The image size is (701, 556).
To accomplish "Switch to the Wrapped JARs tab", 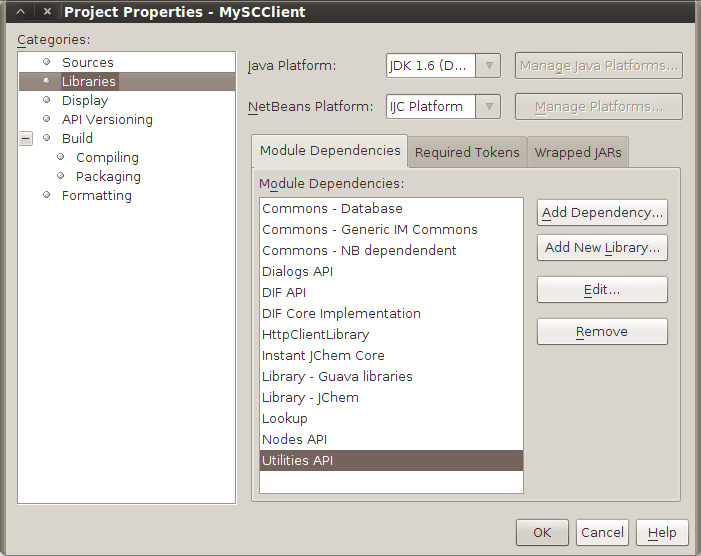I will click(578, 153).
